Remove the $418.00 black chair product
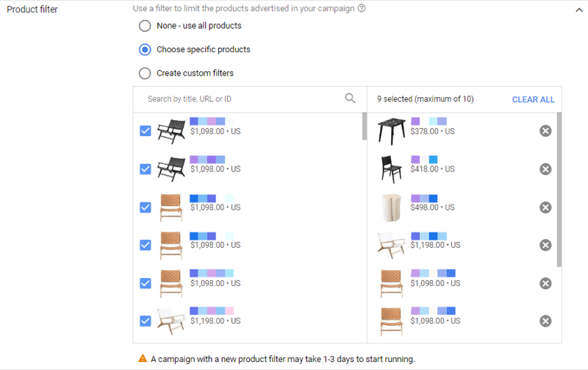Viewport: 588px width, 370px height. click(545, 169)
